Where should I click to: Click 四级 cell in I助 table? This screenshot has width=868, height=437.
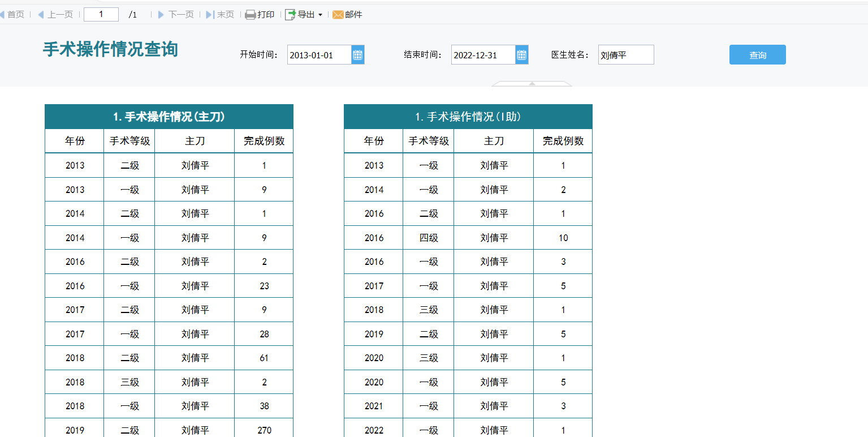429,238
